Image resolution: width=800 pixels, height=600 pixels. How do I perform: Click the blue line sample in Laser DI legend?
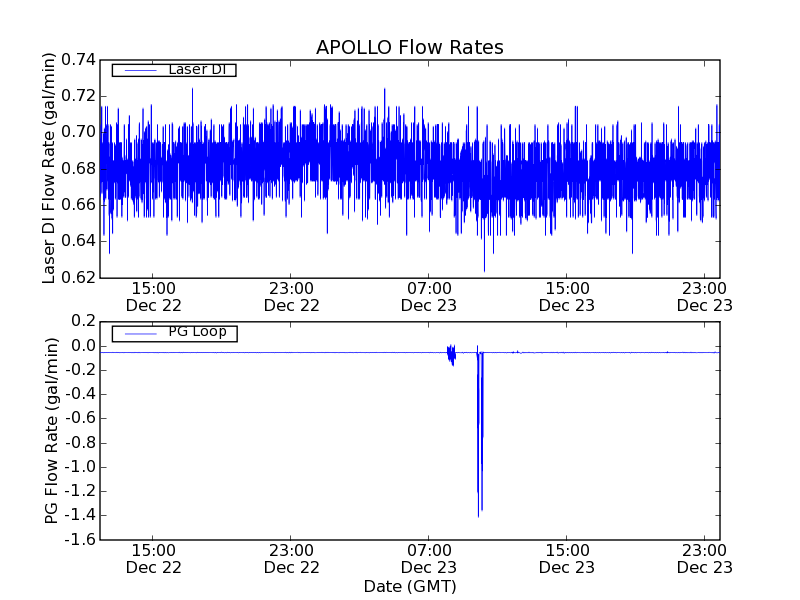click(x=140, y=70)
